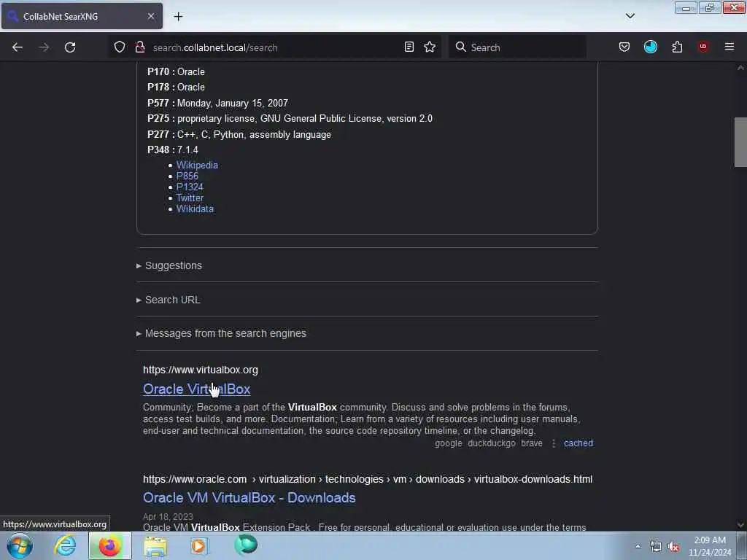
Task: Click the google engine label under the result
Action: tap(449, 443)
